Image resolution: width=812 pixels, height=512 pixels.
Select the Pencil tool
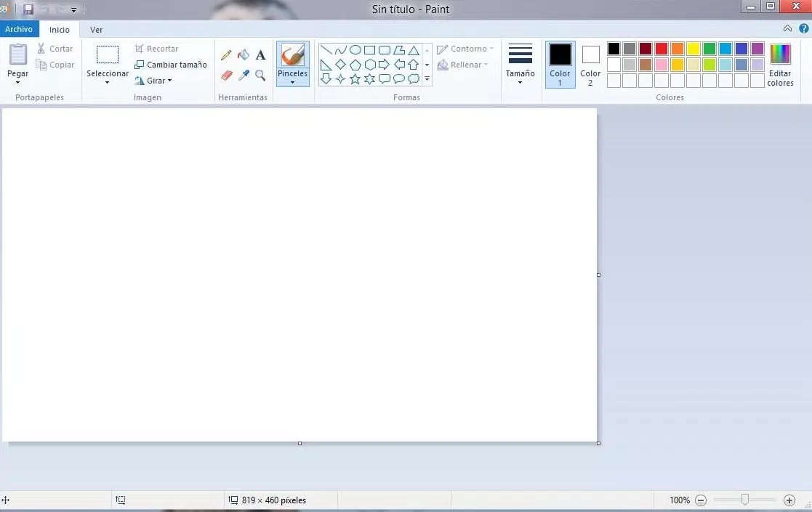click(x=226, y=55)
